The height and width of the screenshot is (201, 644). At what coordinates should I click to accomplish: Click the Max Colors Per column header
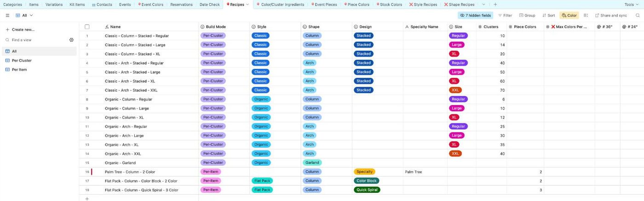[x=569, y=27]
